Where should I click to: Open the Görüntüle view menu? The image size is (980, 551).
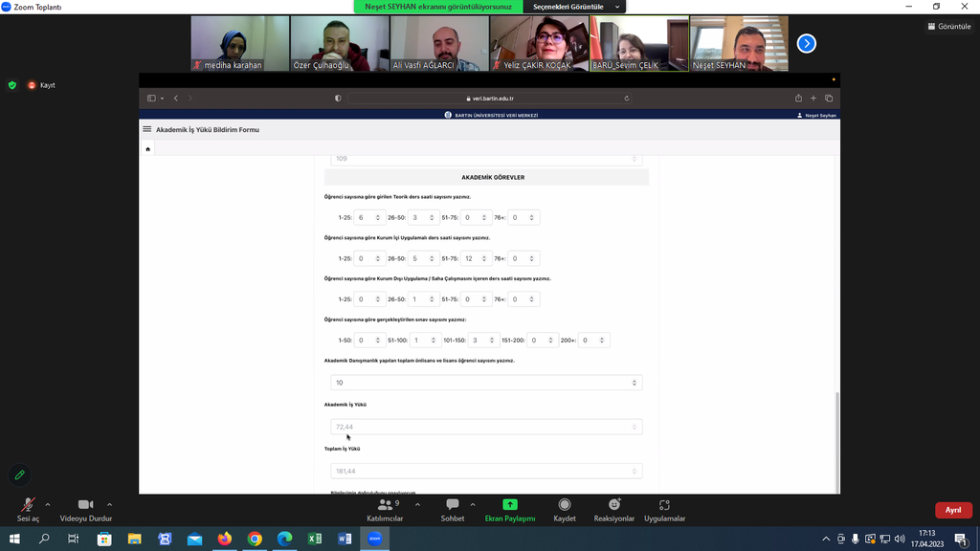tap(948, 27)
